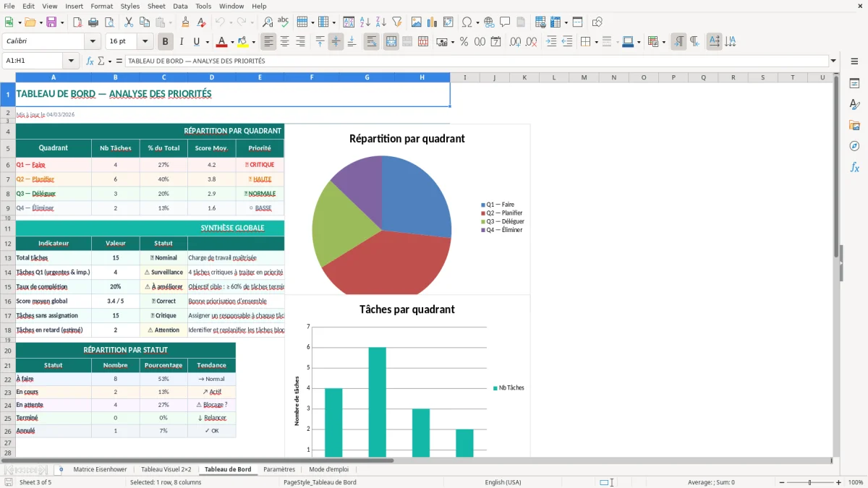Open the File menu
The image size is (868, 488).
click(x=9, y=6)
